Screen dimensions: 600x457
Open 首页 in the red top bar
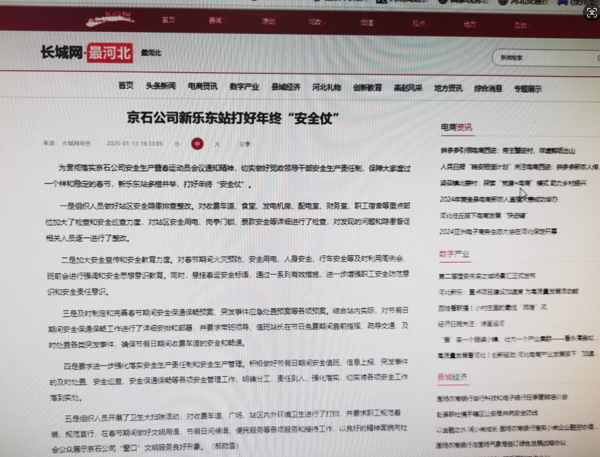(168, 20)
